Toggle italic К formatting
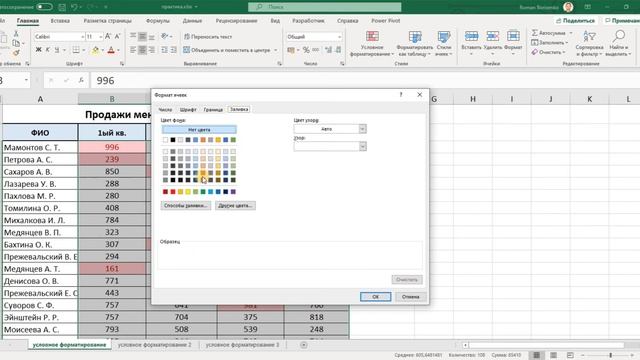 tap(47, 50)
